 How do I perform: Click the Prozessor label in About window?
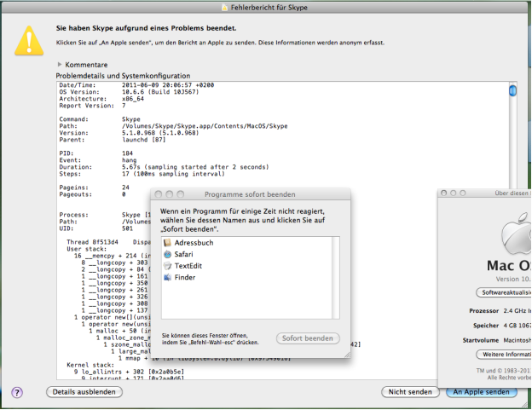click(483, 311)
